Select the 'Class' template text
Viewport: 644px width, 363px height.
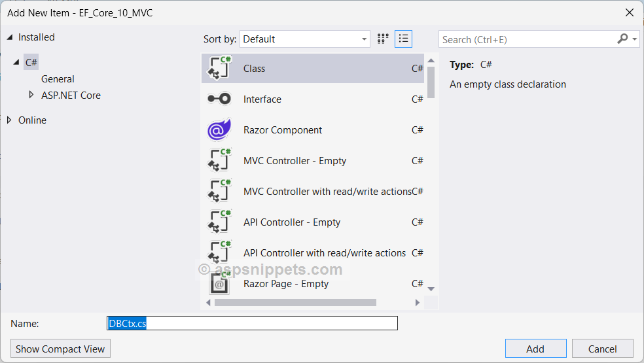pyautogui.click(x=254, y=69)
